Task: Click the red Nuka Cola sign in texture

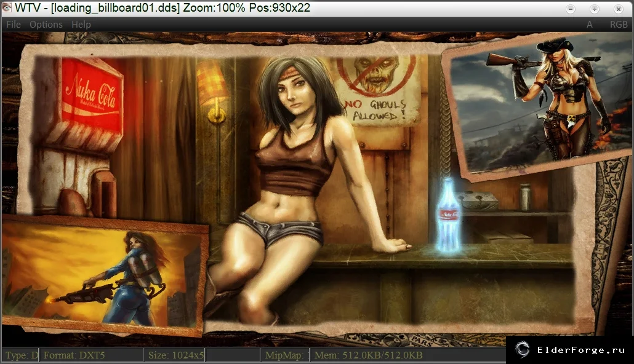Action: pos(92,97)
